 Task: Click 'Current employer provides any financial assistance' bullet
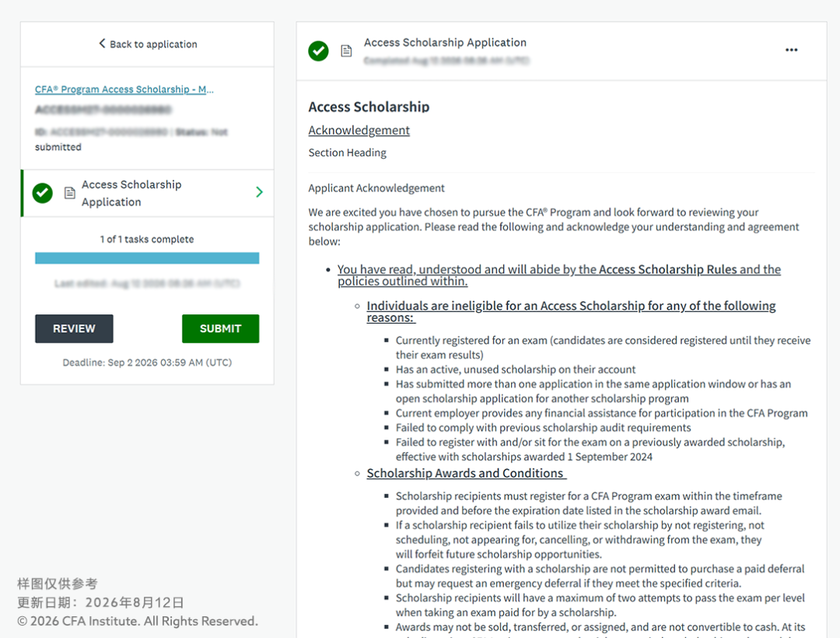click(x=601, y=413)
